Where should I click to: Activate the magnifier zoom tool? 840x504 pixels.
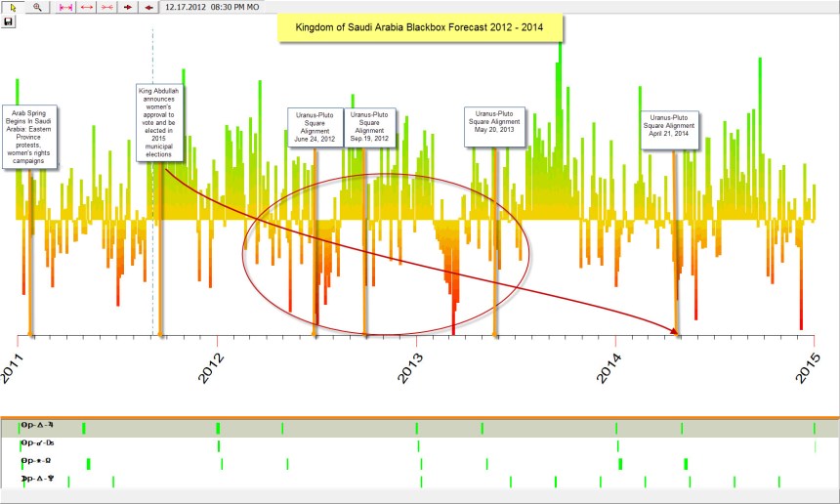[39, 6]
